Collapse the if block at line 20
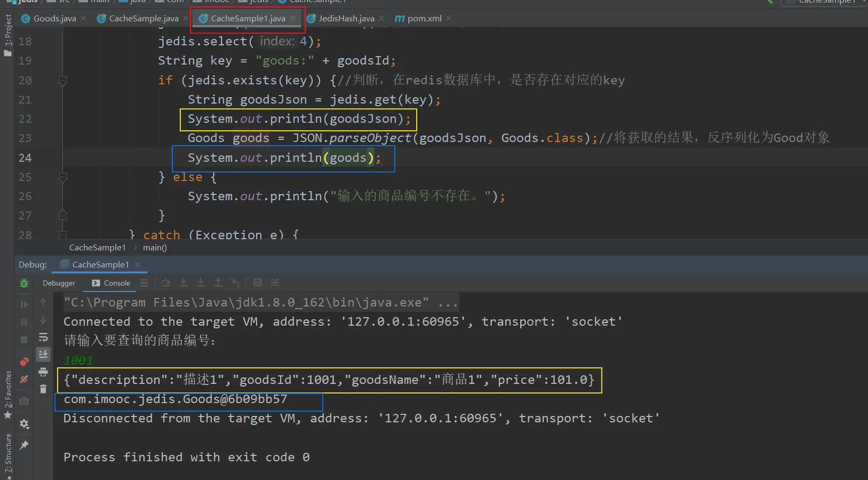Image resolution: width=868 pixels, height=480 pixels. click(62, 81)
